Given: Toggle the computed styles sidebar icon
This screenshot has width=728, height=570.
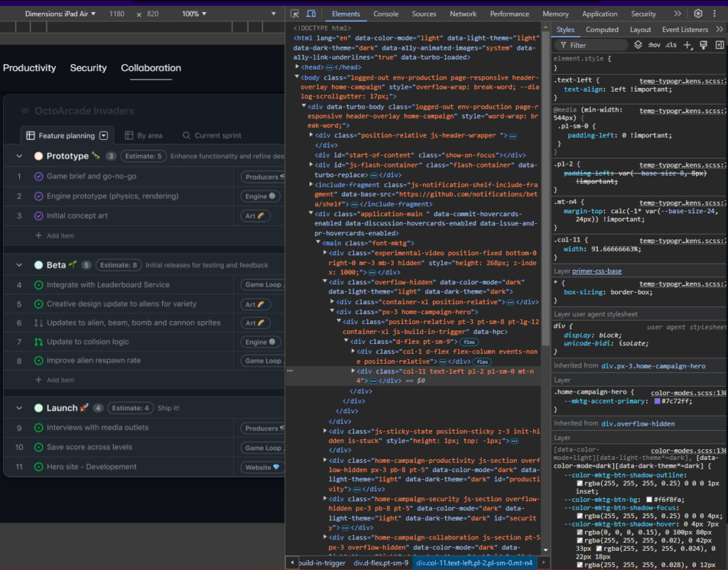Looking at the screenshot, I should (719, 45).
